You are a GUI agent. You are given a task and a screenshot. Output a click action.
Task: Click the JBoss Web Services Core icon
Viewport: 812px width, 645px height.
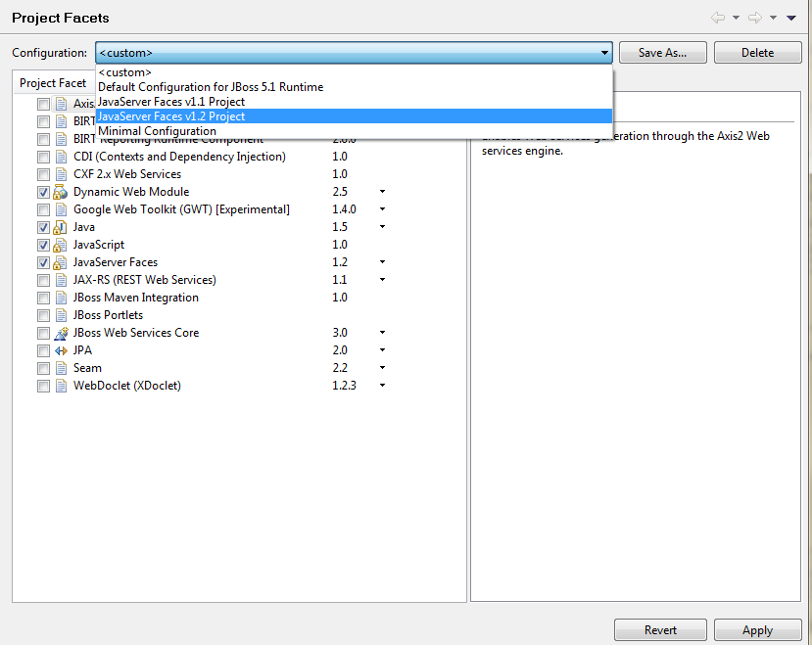point(61,333)
